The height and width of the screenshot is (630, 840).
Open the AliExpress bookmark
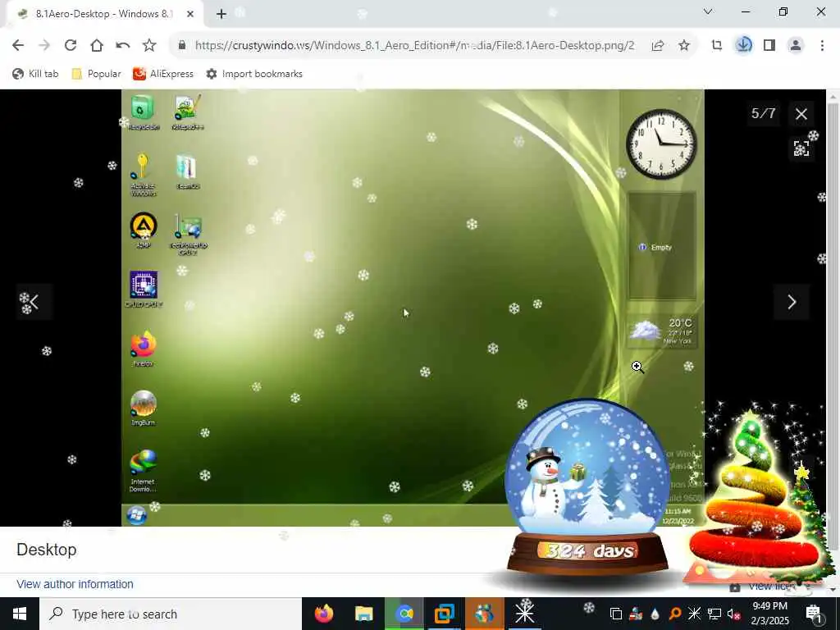[163, 74]
